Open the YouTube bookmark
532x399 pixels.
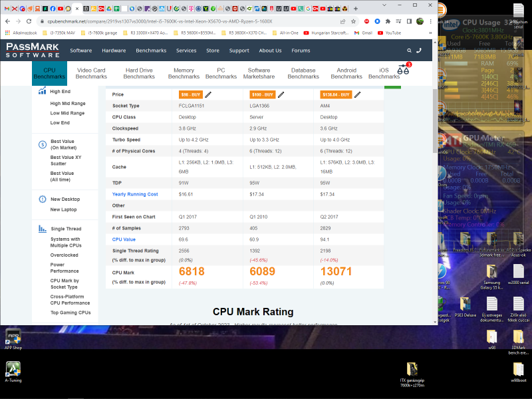pyautogui.click(x=390, y=33)
